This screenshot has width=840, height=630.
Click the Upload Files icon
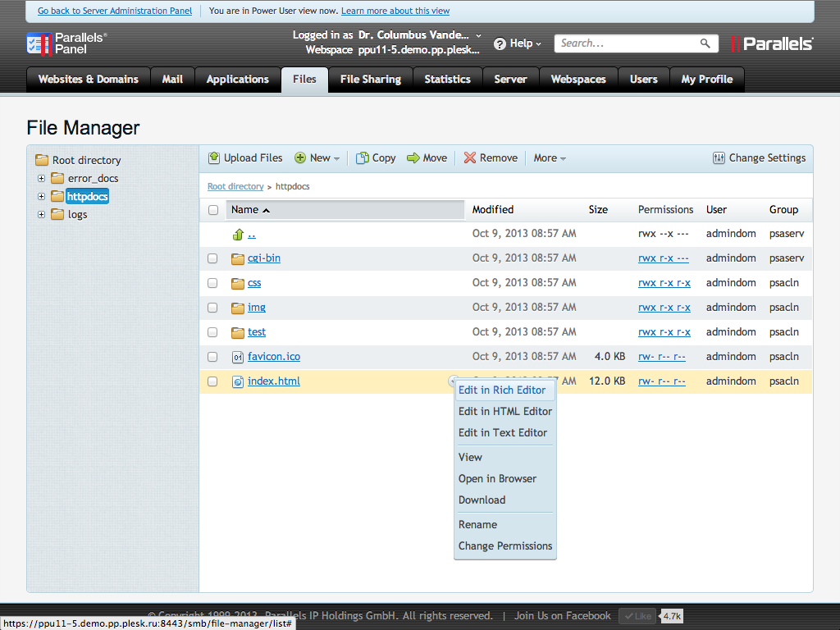coord(214,158)
